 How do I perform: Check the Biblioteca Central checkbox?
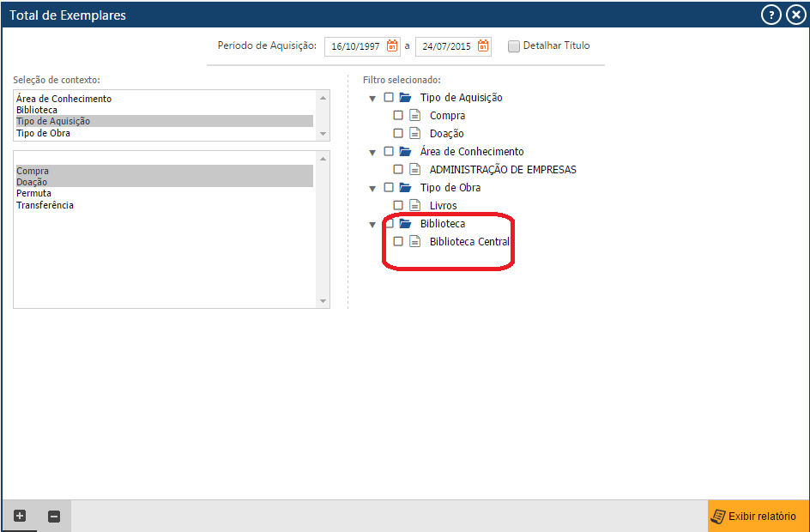[x=398, y=241]
